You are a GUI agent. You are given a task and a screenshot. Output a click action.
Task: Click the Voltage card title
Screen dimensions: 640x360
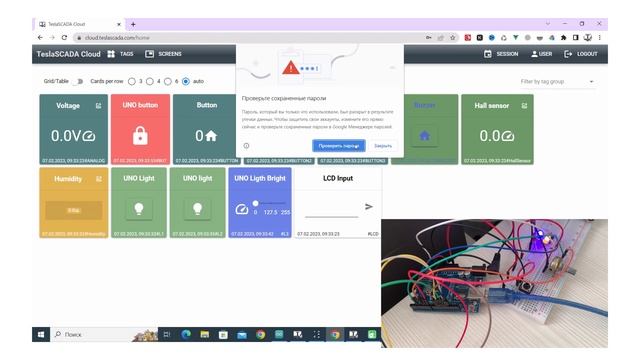pyautogui.click(x=68, y=106)
